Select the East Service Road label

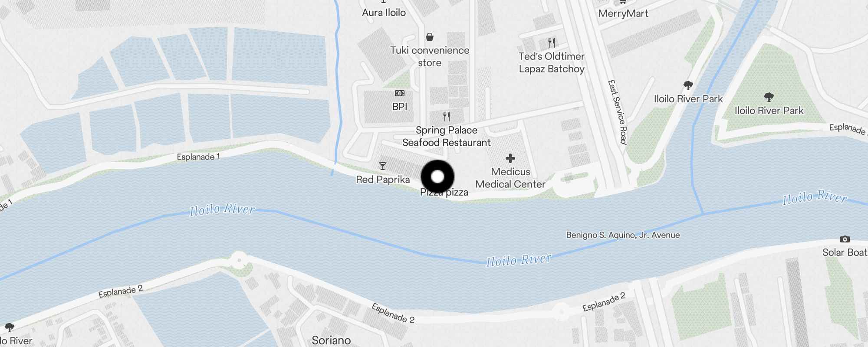pyautogui.click(x=618, y=112)
